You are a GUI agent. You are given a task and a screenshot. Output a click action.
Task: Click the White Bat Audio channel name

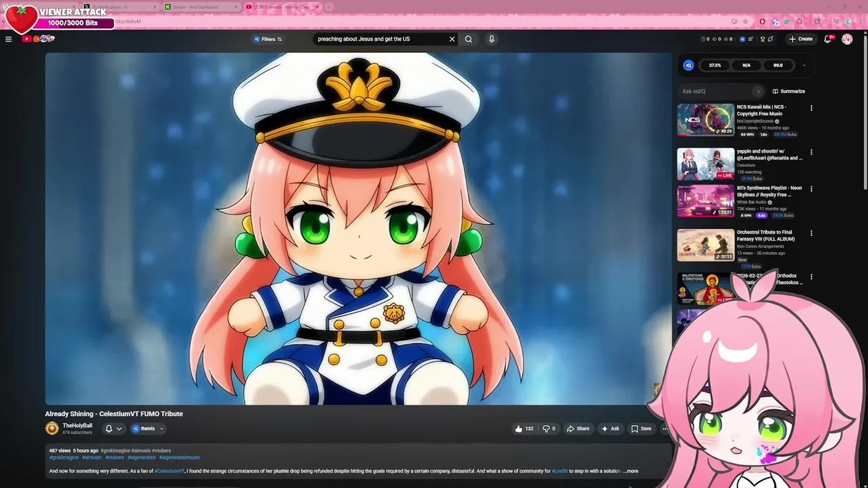pos(751,202)
